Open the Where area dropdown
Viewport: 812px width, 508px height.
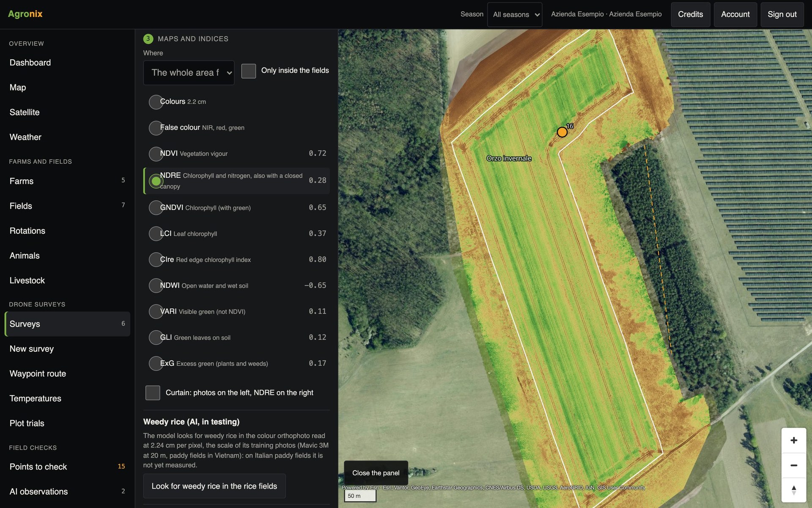click(x=189, y=73)
